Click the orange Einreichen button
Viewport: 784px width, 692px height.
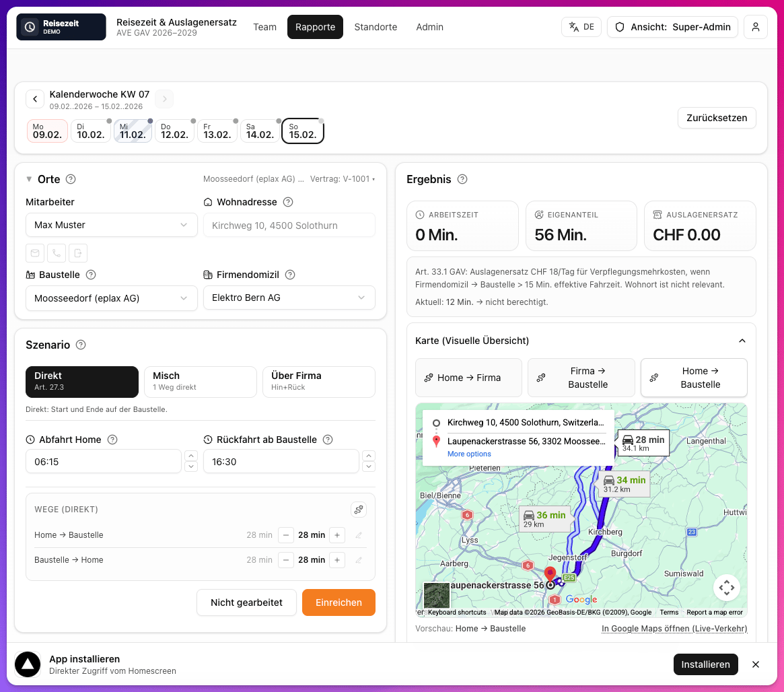tap(338, 602)
